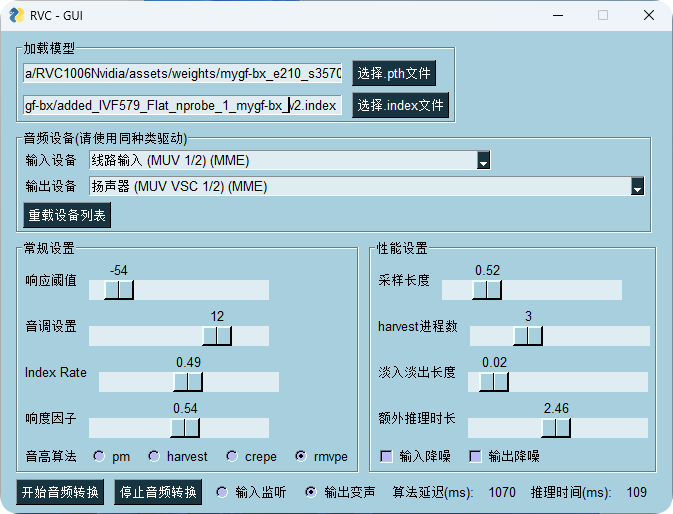The width and height of the screenshot is (673, 514).
Task: Enable the 输出降噪 checkbox
Action: 476,456
